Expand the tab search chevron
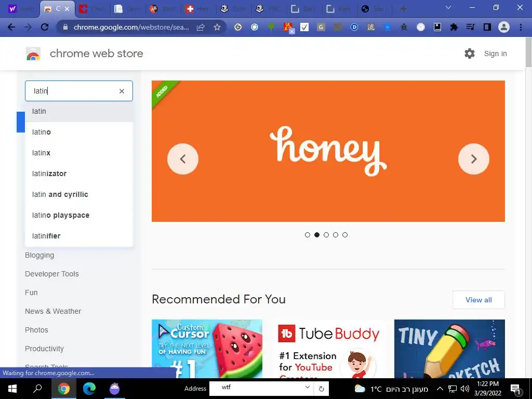 pyautogui.click(x=448, y=7)
